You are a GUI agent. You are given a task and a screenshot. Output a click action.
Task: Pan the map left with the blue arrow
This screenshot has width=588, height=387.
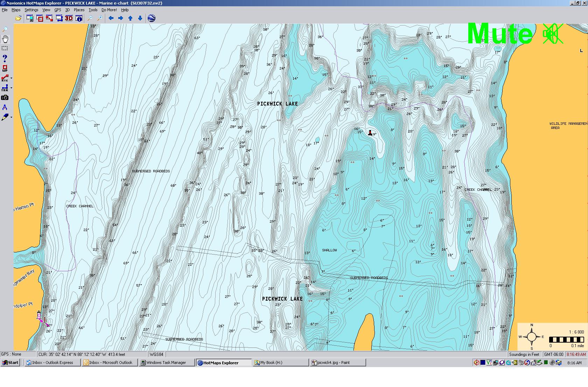tap(111, 18)
